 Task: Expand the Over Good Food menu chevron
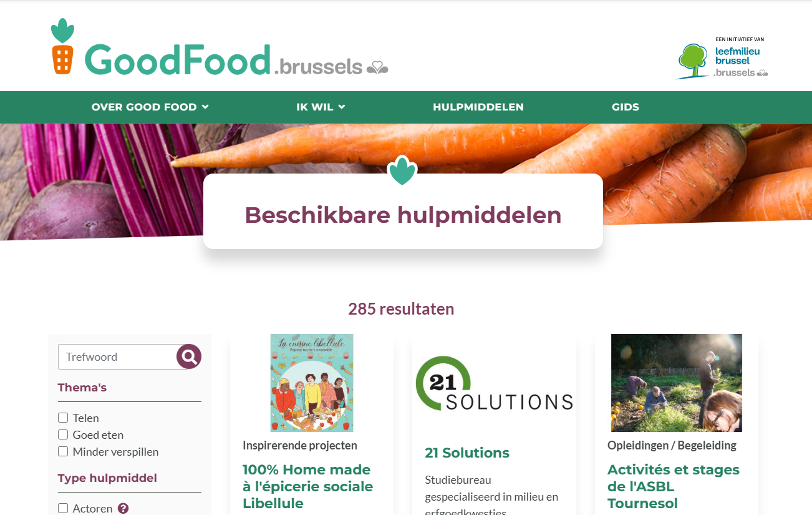click(x=205, y=107)
